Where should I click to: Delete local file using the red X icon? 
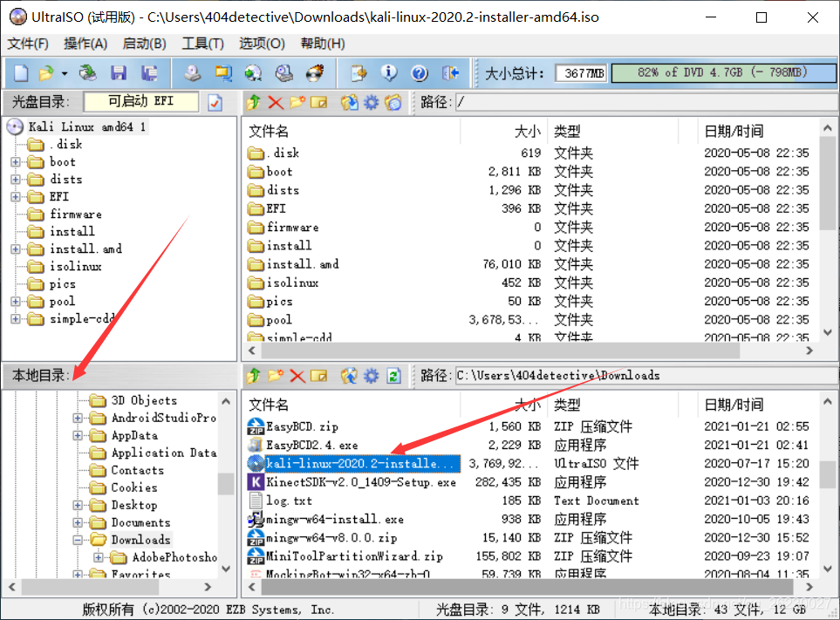(x=297, y=376)
